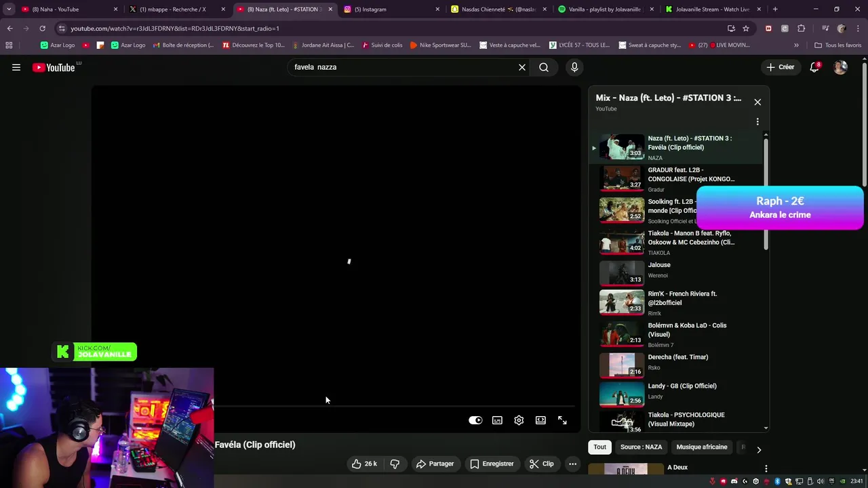
Task: Open video player settings gear
Action: (519, 420)
